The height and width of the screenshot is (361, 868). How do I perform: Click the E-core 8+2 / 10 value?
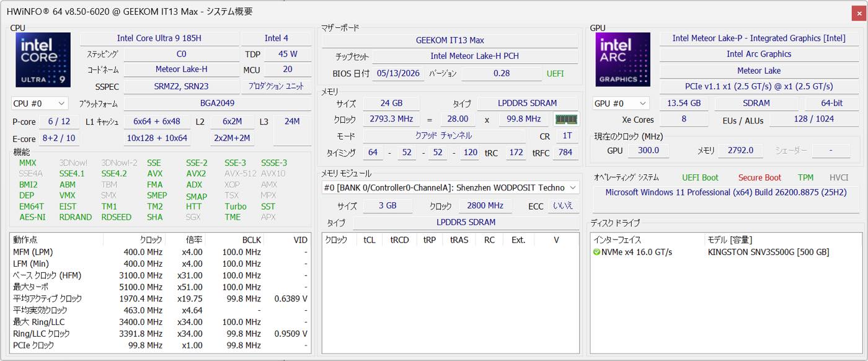(x=59, y=138)
